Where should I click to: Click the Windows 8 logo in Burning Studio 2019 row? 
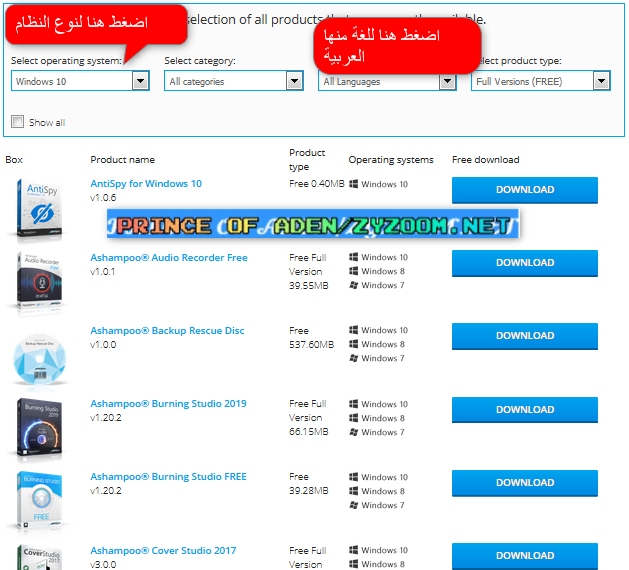353,418
